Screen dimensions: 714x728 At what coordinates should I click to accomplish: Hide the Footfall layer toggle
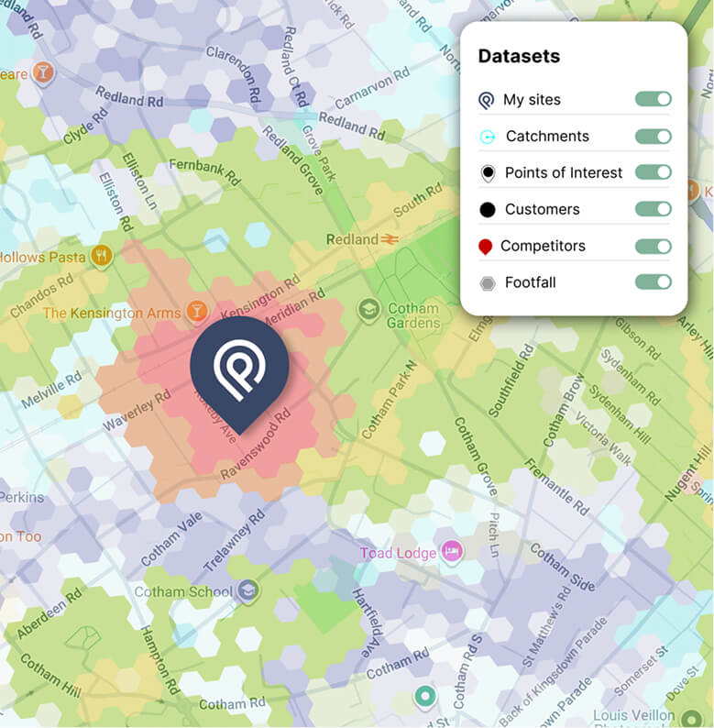click(654, 281)
